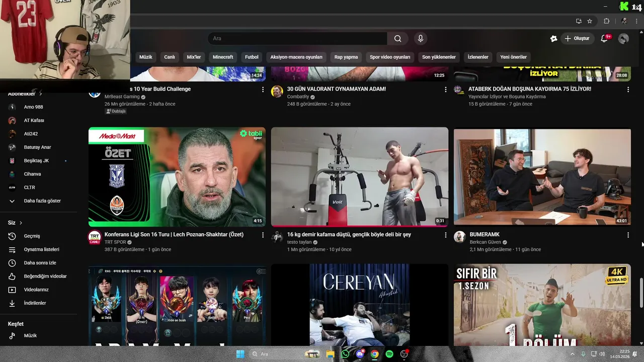644x362 pixels.
Task: Open the notifications bell
Action: click(605, 39)
